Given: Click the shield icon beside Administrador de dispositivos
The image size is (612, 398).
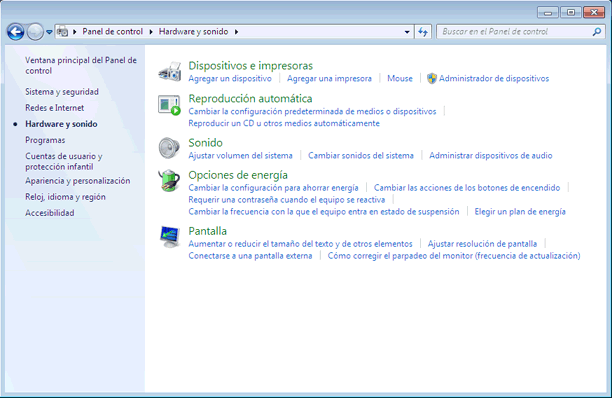Looking at the screenshot, I should point(431,78).
